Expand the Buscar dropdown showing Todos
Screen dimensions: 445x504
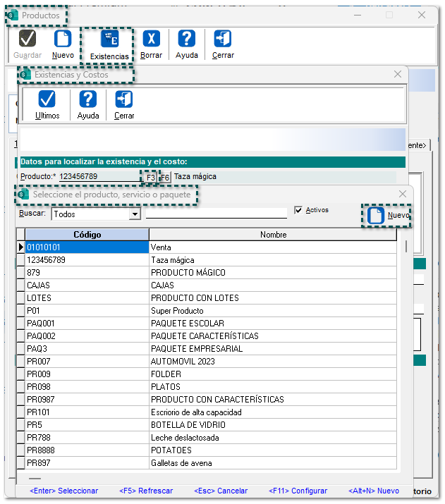(135, 214)
